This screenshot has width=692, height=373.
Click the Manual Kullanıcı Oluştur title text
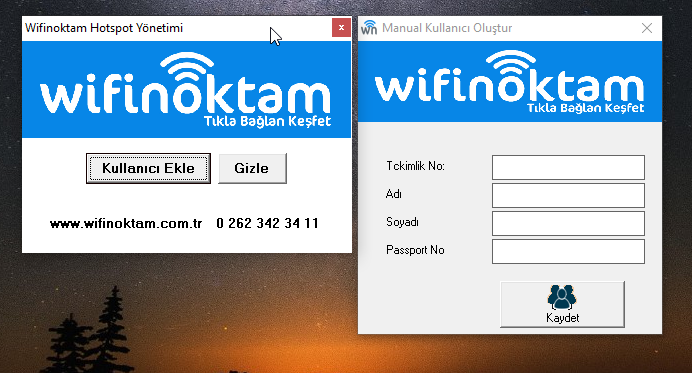447,28
